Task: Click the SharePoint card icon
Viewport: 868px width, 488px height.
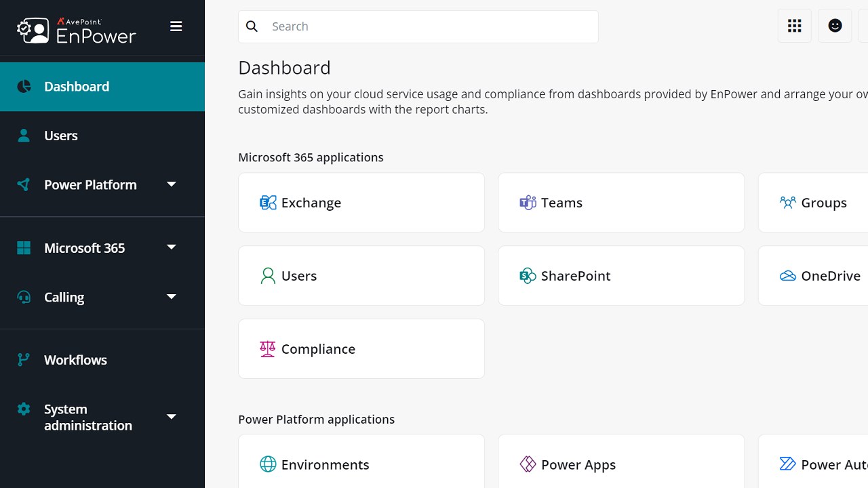Action: pyautogui.click(x=528, y=276)
